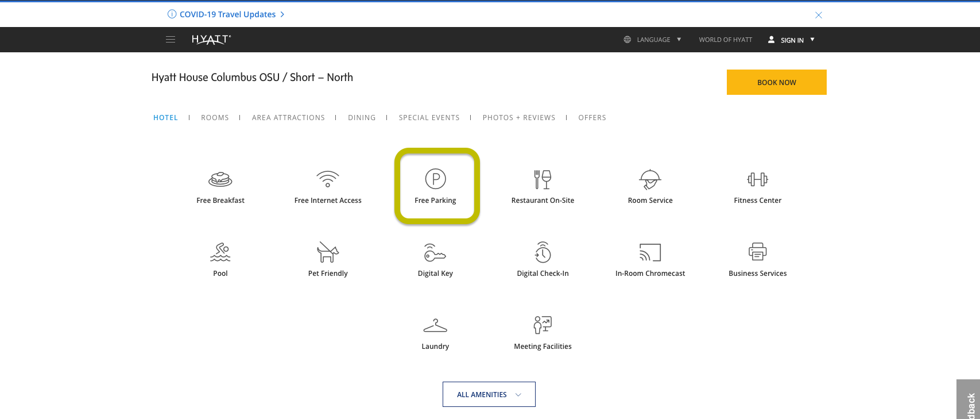The width and height of the screenshot is (980, 419).
Task: Close the COVID-19 travel banner
Action: pos(819,15)
